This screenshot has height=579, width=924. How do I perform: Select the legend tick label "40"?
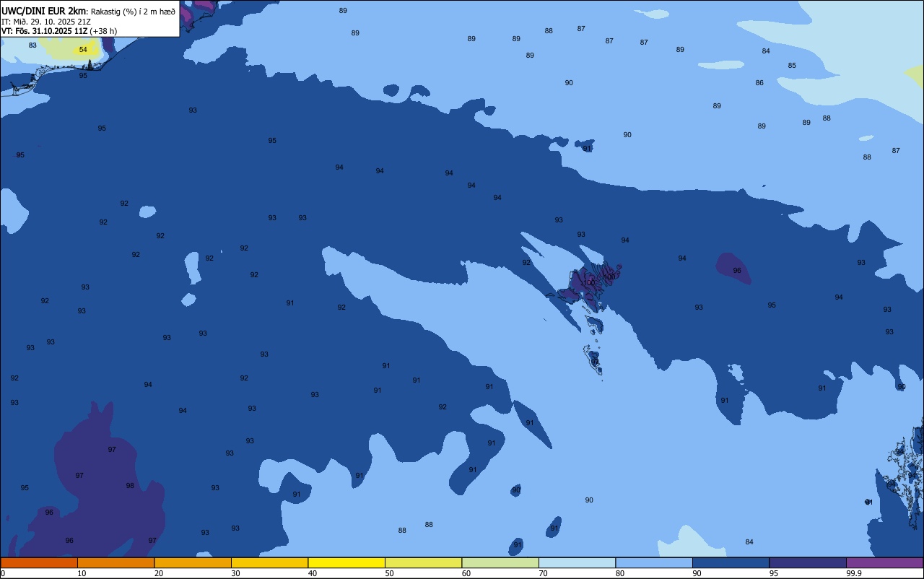pyautogui.click(x=313, y=573)
